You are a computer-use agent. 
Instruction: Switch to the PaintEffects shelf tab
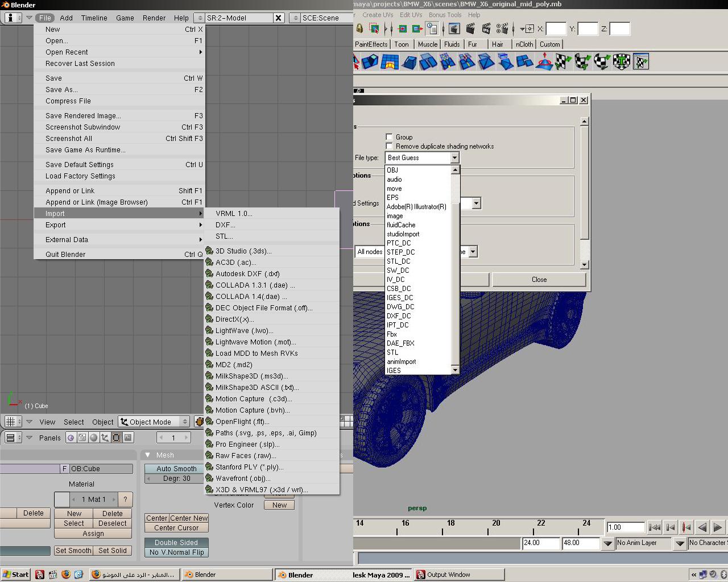[x=371, y=44]
